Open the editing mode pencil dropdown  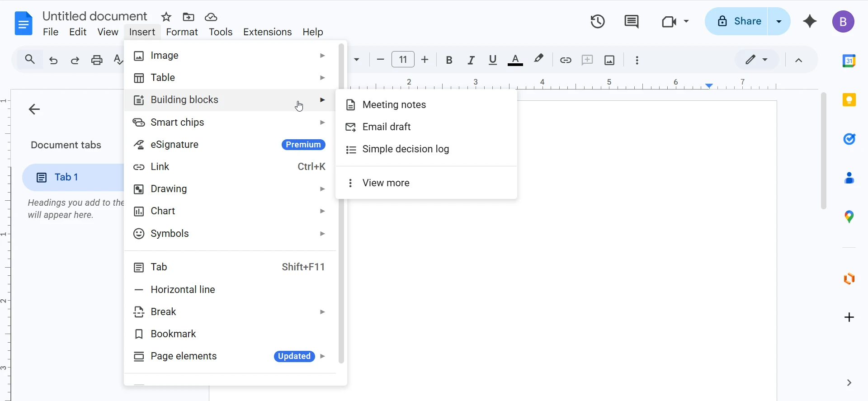click(x=757, y=60)
